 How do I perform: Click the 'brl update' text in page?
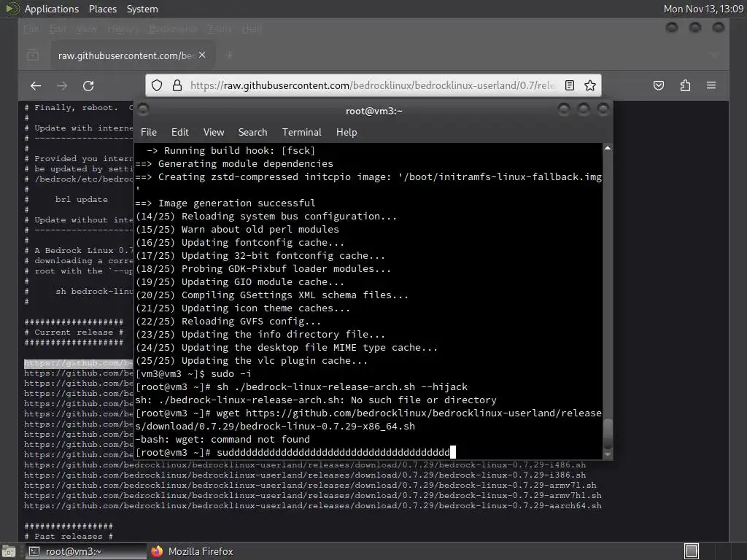(x=82, y=200)
